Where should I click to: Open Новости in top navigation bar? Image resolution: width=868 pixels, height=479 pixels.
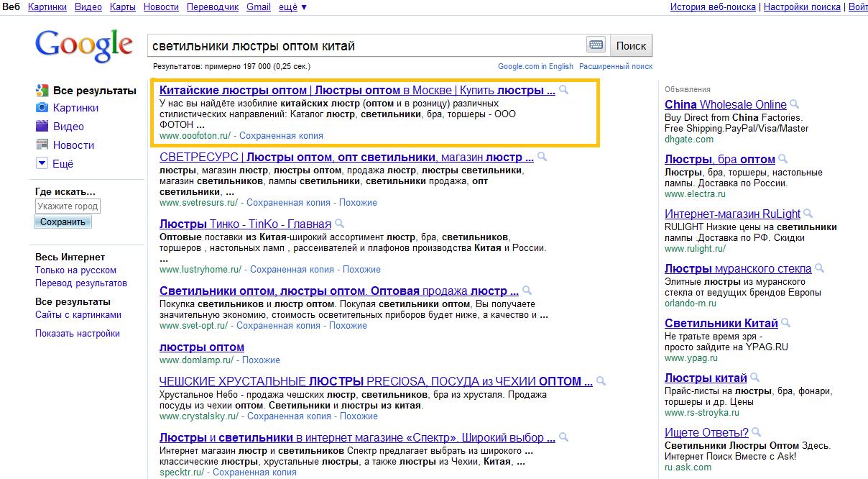(x=161, y=7)
